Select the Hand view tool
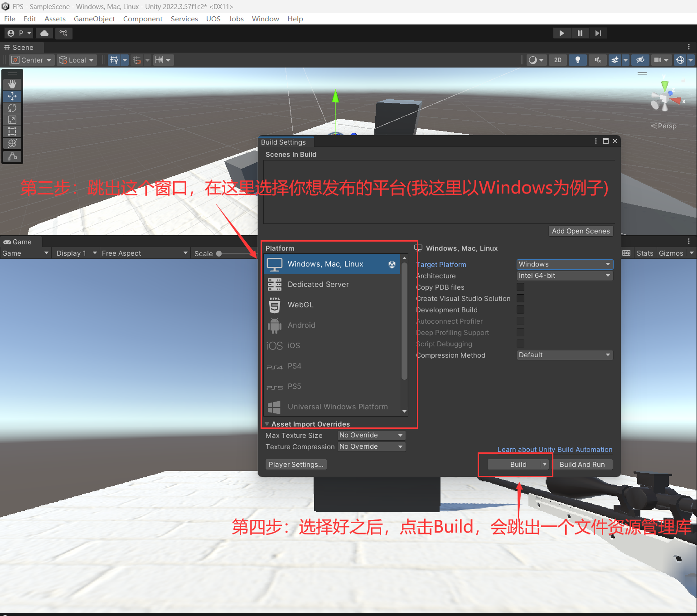Image resolution: width=697 pixels, height=616 pixels. [12, 84]
